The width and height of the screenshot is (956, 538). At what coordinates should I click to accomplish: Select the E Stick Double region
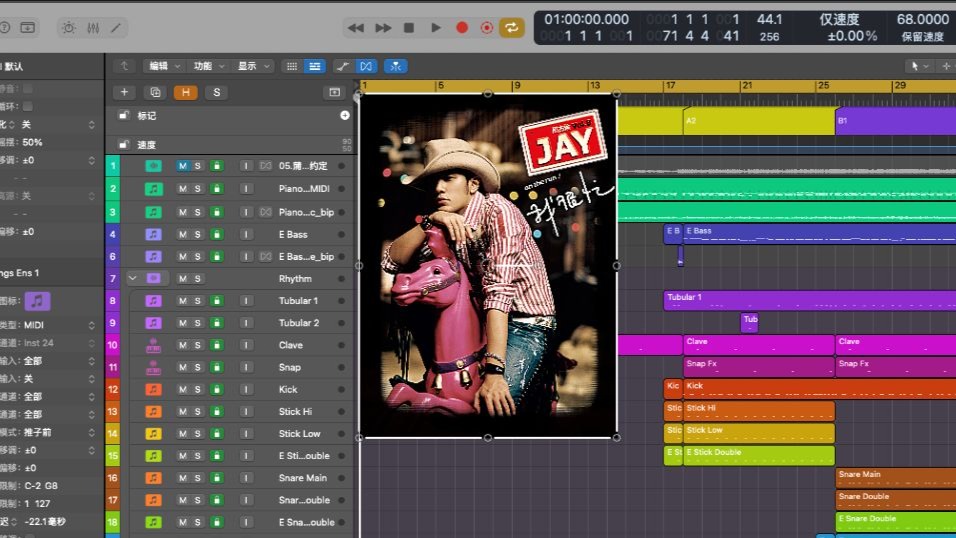point(759,456)
